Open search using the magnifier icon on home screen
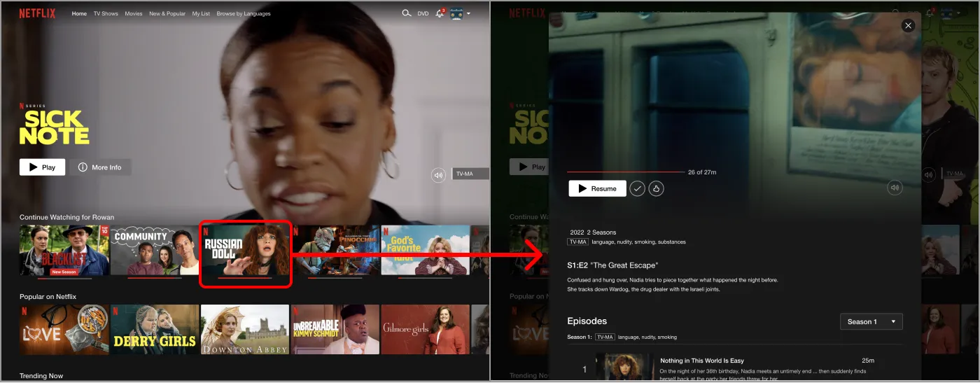This screenshot has height=383, width=980. point(407,13)
